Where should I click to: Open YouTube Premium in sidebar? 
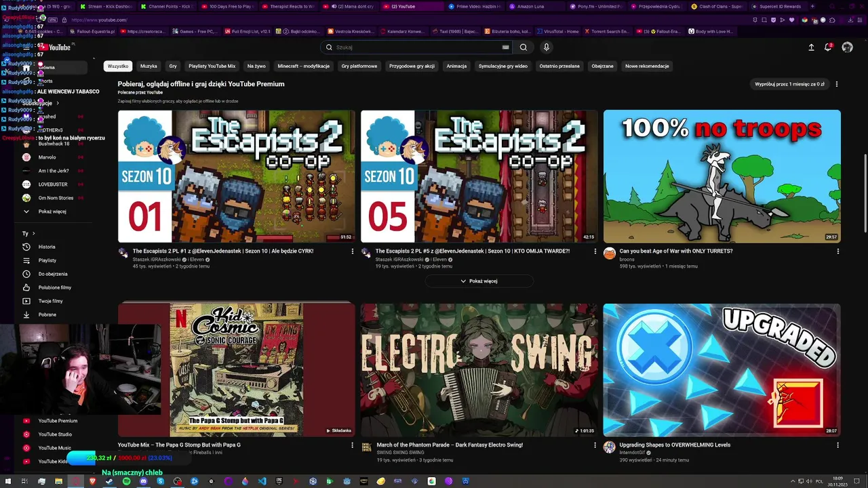58,421
